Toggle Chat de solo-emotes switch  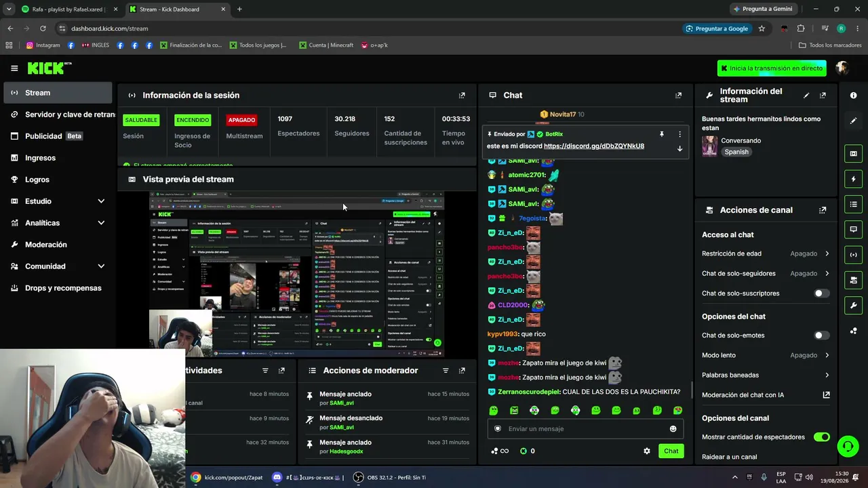(821, 335)
